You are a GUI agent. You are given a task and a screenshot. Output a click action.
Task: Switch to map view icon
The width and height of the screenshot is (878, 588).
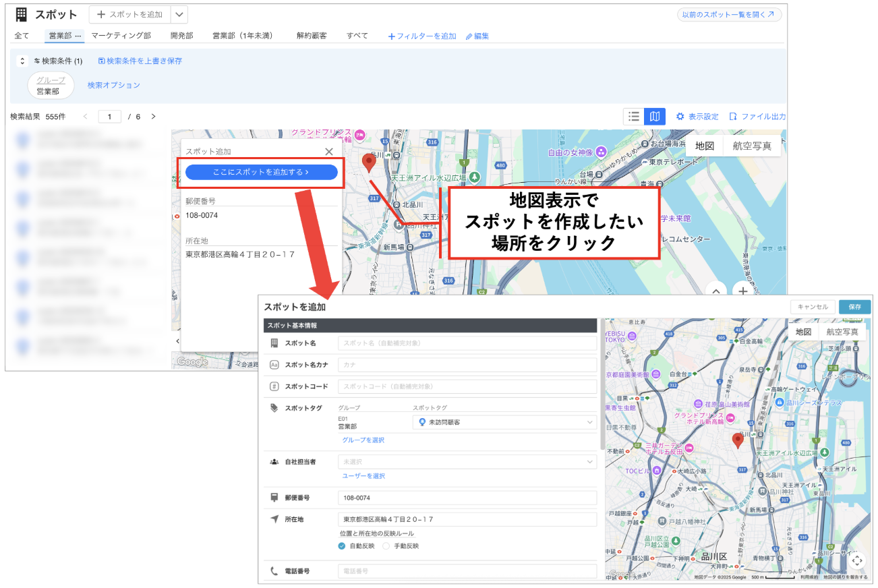coord(655,117)
